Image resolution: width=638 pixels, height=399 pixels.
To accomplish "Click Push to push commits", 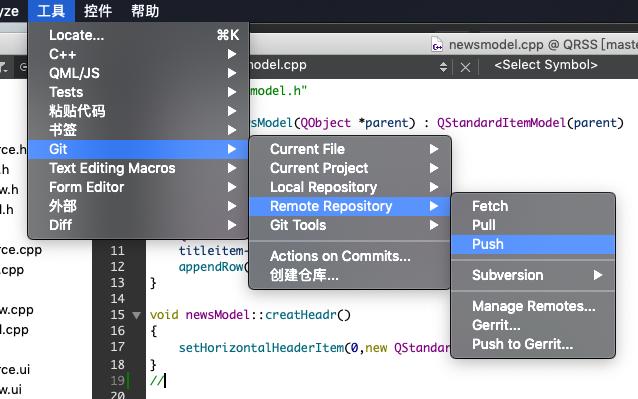I will pos(533,244).
